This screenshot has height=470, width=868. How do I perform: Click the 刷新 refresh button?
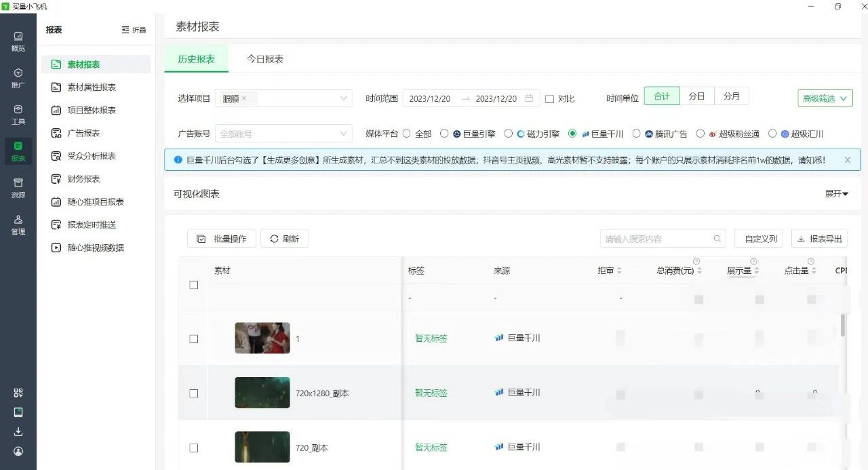[284, 239]
